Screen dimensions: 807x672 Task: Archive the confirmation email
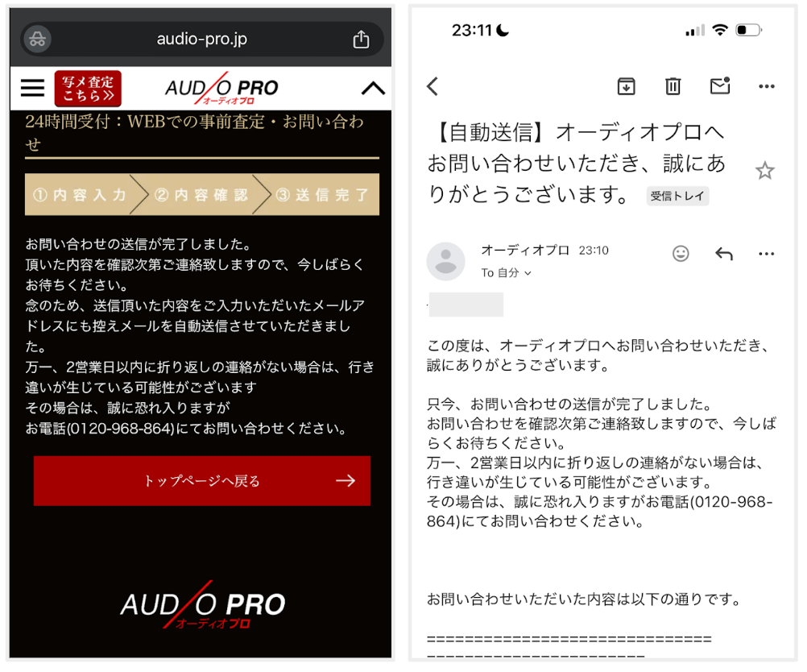click(626, 86)
